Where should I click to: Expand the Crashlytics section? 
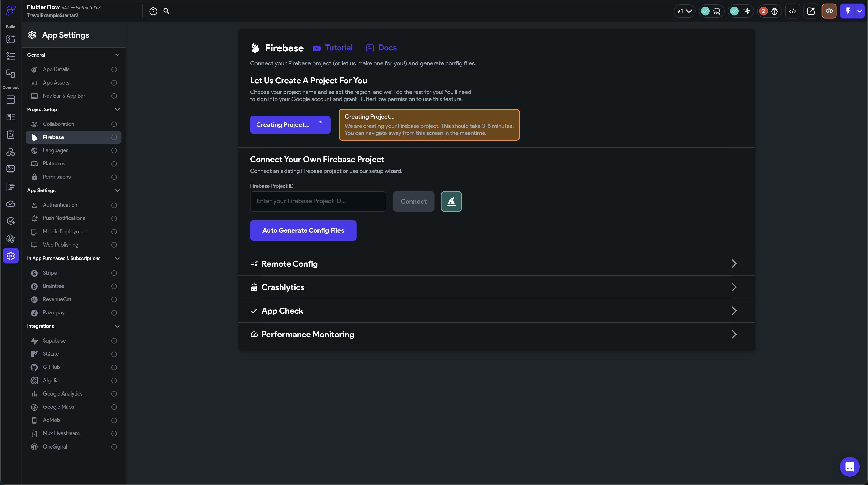496,287
